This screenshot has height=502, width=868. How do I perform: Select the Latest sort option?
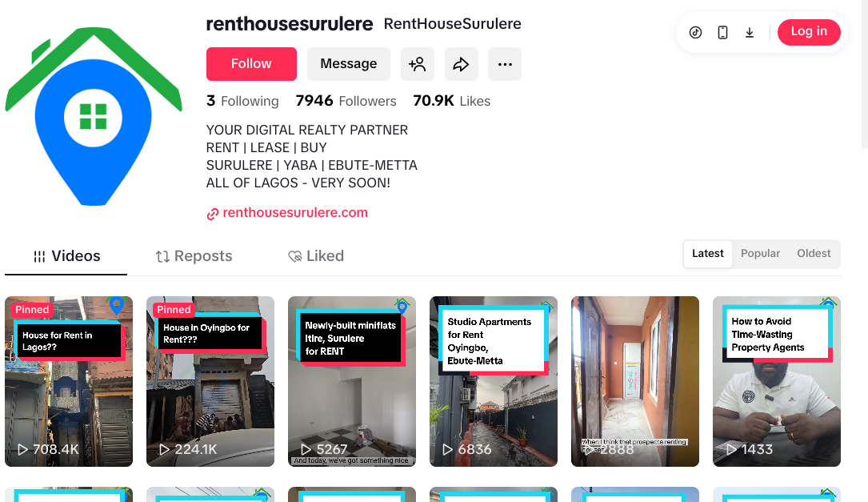click(707, 254)
